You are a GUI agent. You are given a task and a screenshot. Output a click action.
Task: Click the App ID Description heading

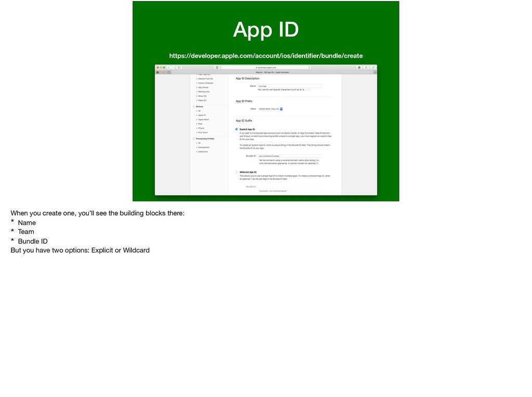247,78
